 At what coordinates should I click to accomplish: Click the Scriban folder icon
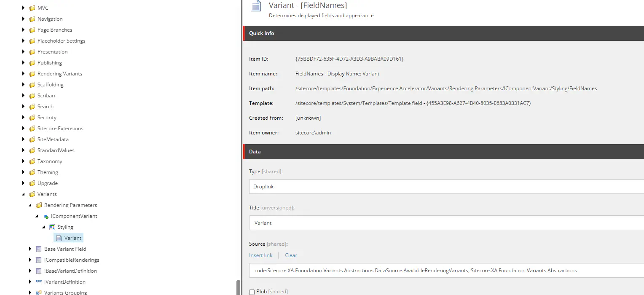click(32, 96)
